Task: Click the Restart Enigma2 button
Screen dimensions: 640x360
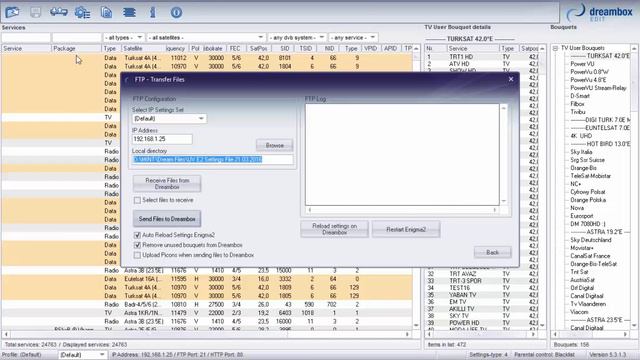Action: [x=406, y=229]
